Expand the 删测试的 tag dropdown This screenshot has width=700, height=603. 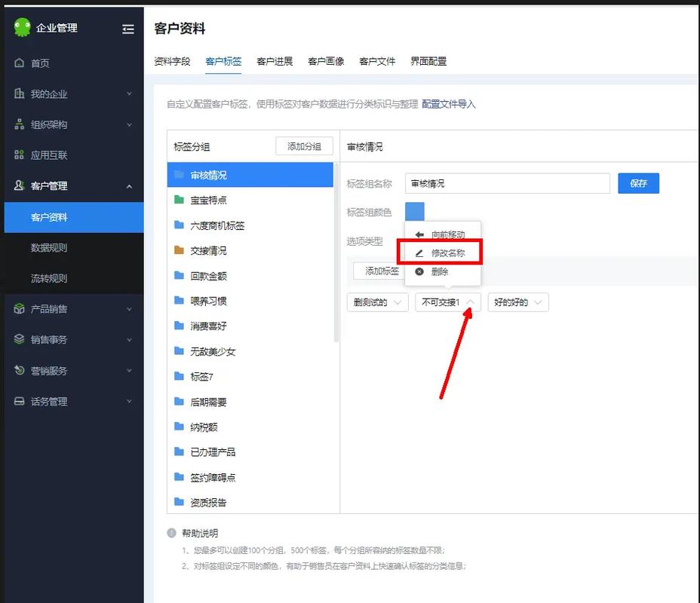pyautogui.click(x=398, y=301)
